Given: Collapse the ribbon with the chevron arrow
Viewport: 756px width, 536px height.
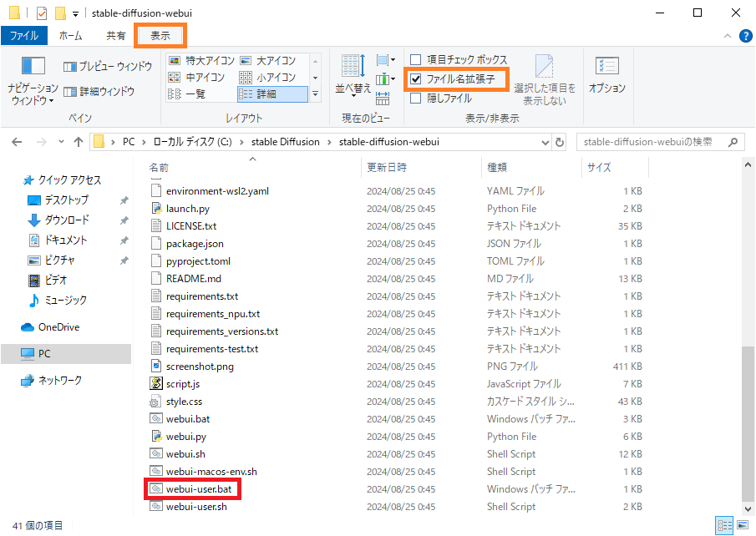Looking at the screenshot, I should (726, 36).
